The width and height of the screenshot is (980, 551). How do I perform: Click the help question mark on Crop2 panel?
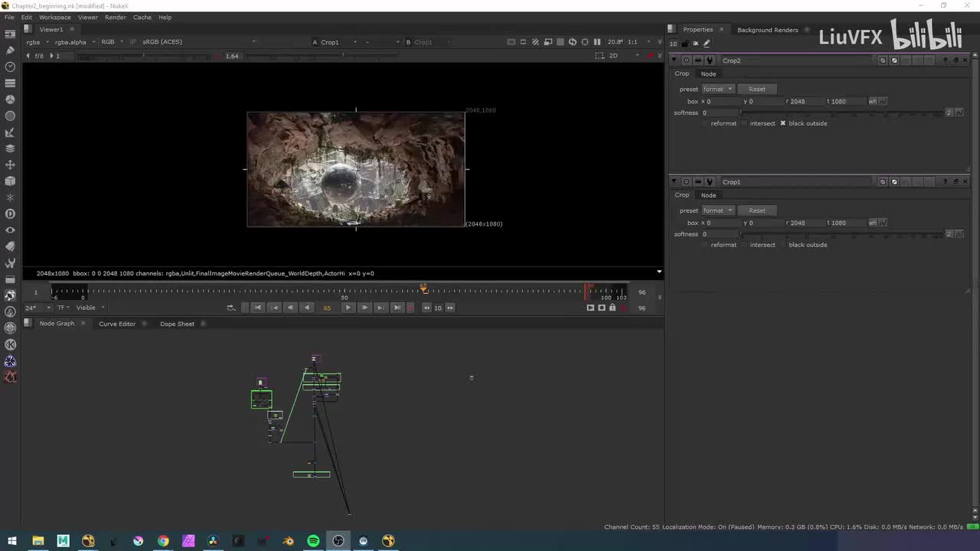(x=945, y=60)
